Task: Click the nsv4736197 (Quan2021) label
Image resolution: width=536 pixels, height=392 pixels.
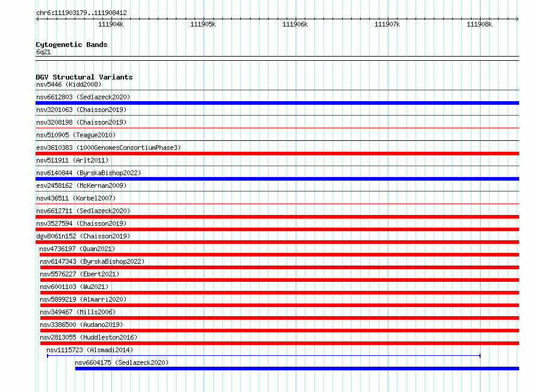Action: [x=77, y=249]
